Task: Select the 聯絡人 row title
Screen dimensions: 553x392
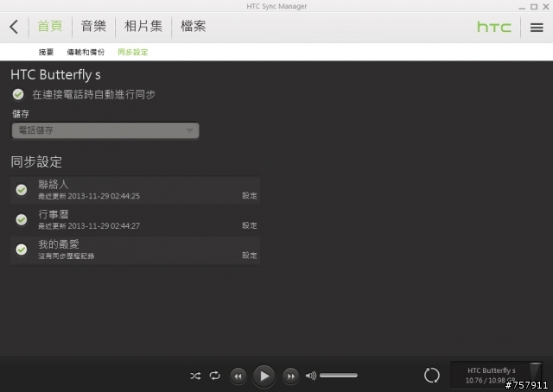Action: pos(54,184)
